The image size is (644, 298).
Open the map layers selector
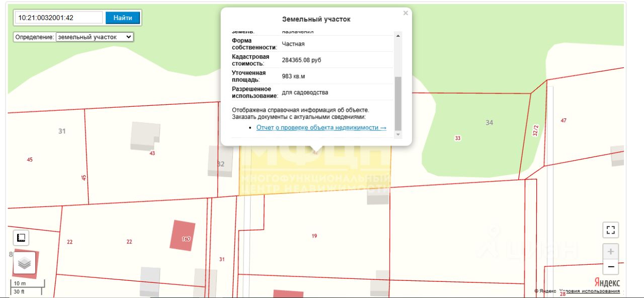pos(24,263)
